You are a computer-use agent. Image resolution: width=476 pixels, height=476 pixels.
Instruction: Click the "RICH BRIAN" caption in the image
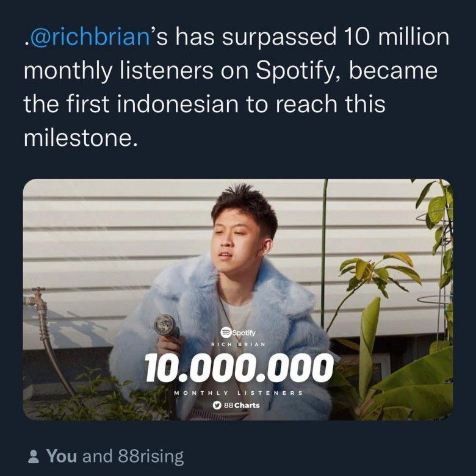239,345
